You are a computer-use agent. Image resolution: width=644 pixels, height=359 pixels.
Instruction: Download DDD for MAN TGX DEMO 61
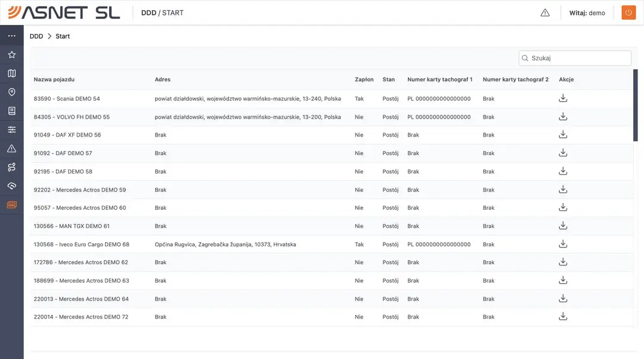pos(563,225)
